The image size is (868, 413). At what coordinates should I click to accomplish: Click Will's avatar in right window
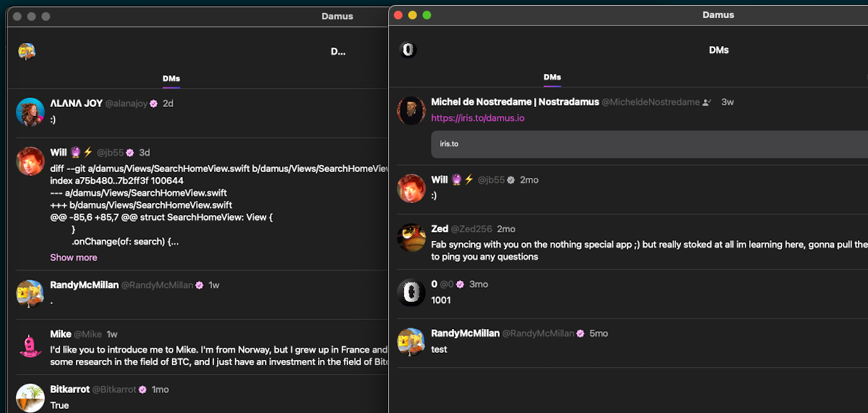[x=411, y=189]
